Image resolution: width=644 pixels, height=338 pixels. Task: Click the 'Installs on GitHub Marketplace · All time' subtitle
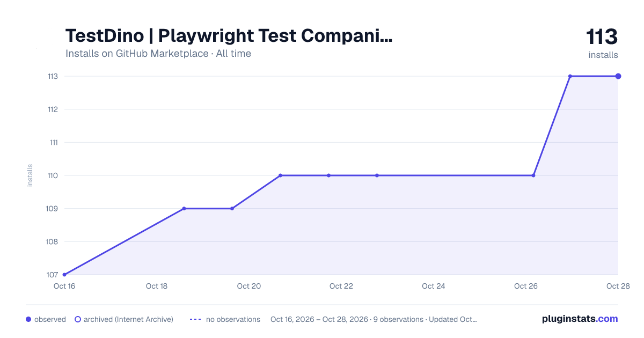(158, 54)
